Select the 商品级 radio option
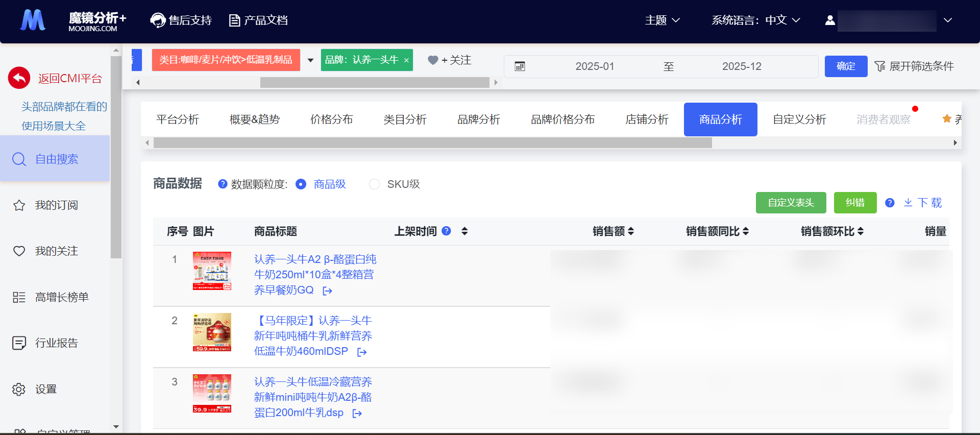Screen dimensions: 980x435 301,184
